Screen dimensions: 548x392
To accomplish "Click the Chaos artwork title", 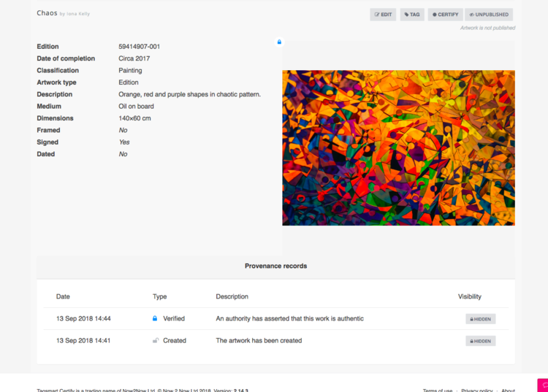I will point(47,13).
